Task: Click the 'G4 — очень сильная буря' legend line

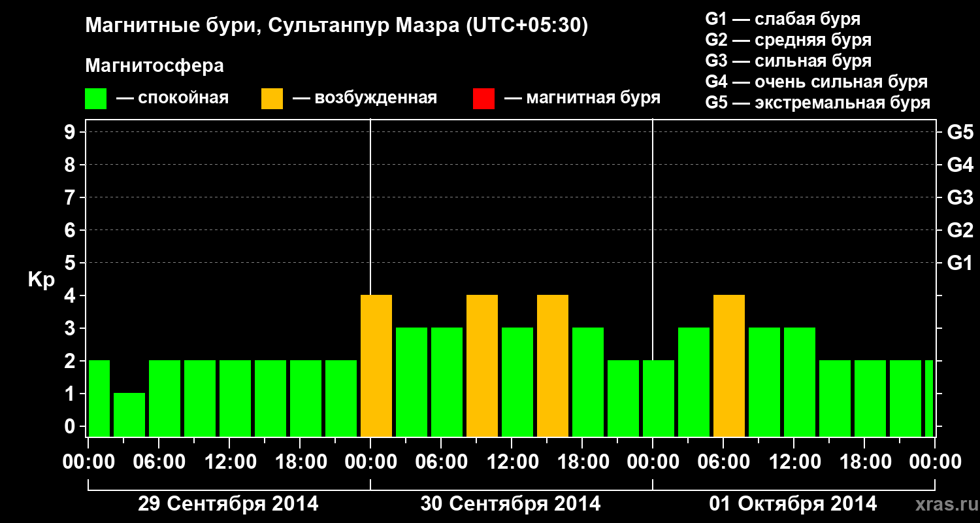Action: (x=816, y=82)
